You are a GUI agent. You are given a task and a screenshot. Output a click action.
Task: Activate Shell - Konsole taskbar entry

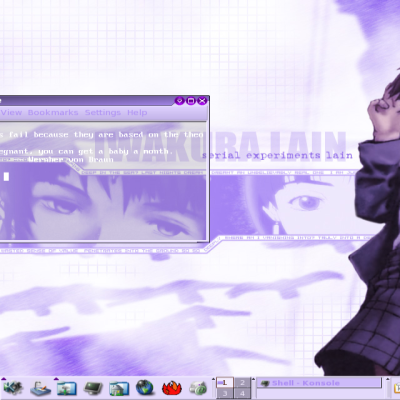(x=319, y=383)
